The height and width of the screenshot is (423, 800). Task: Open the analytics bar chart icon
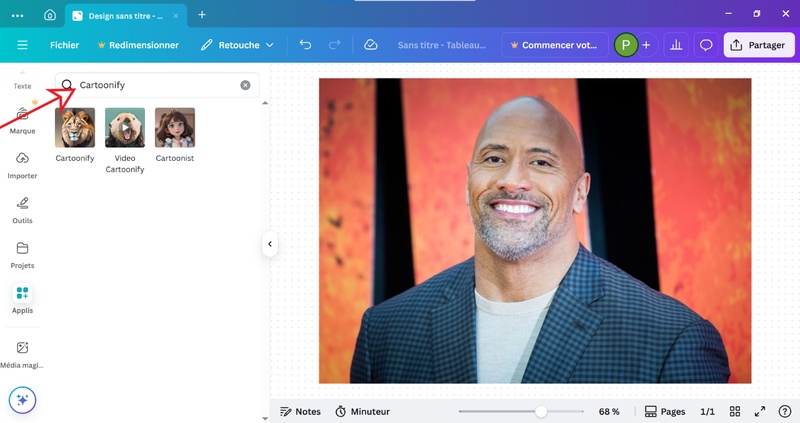click(x=677, y=45)
